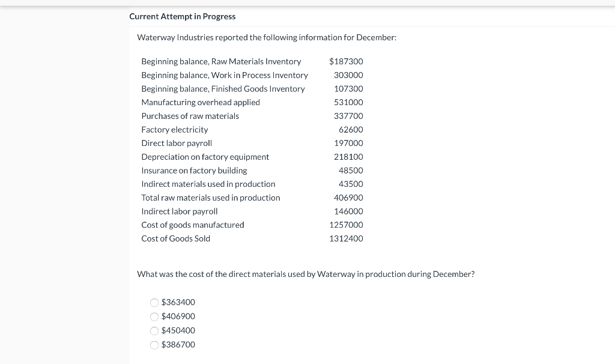Select the $386700 answer option
This screenshot has width=615, height=364.
154,345
